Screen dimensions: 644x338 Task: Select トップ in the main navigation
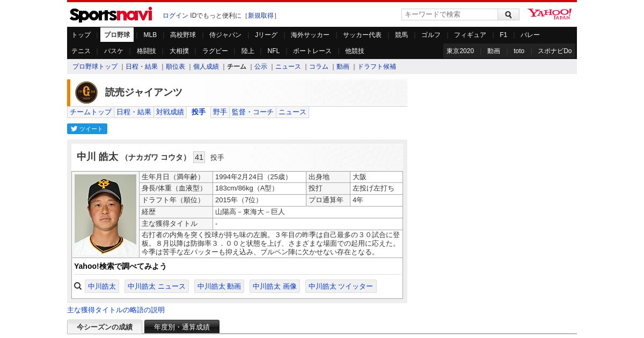[81, 35]
